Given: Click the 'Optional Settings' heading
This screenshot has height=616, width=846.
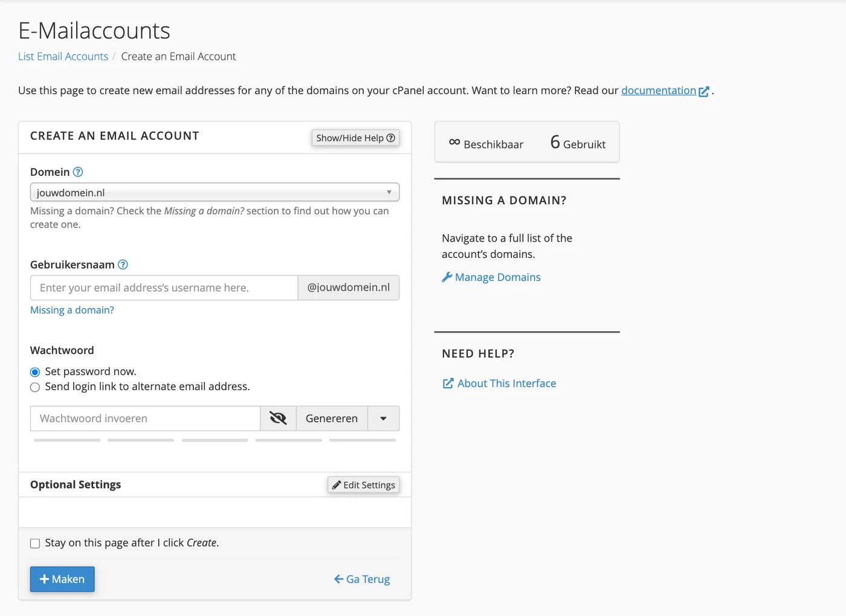Looking at the screenshot, I should 76,484.
